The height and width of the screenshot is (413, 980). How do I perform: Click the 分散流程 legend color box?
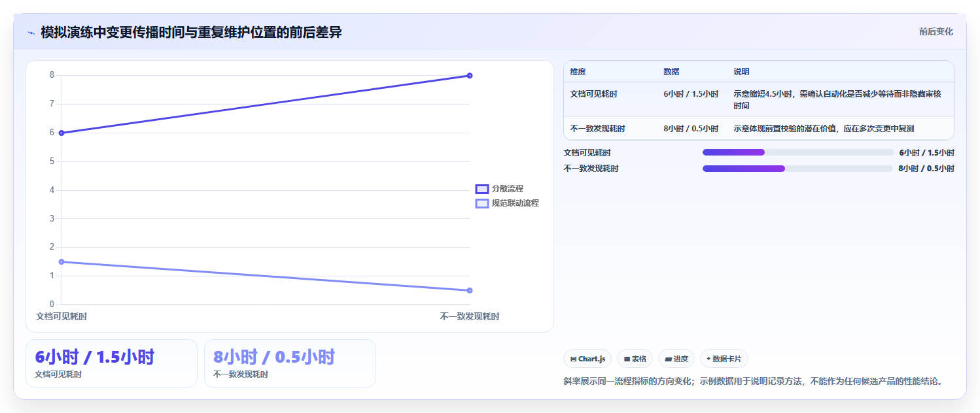point(482,189)
